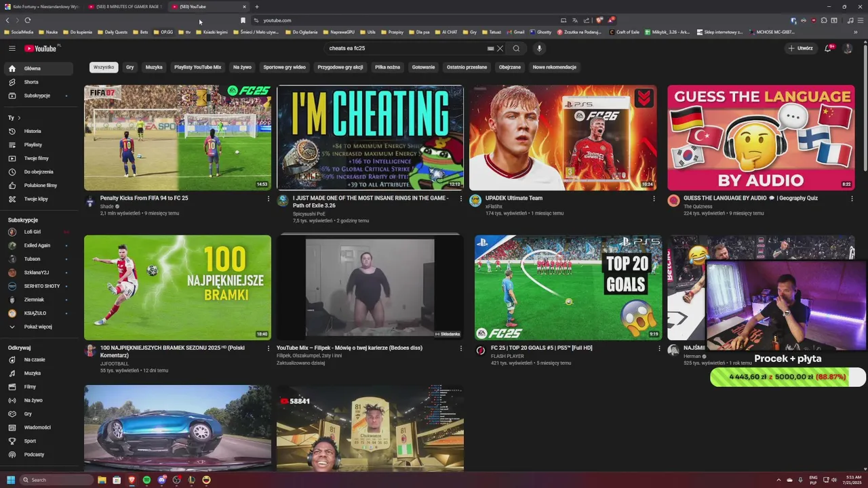Image resolution: width=868 pixels, height=488 pixels.
Task: Play the TOP 20 GOALS thumbnail
Action: coord(568,287)
